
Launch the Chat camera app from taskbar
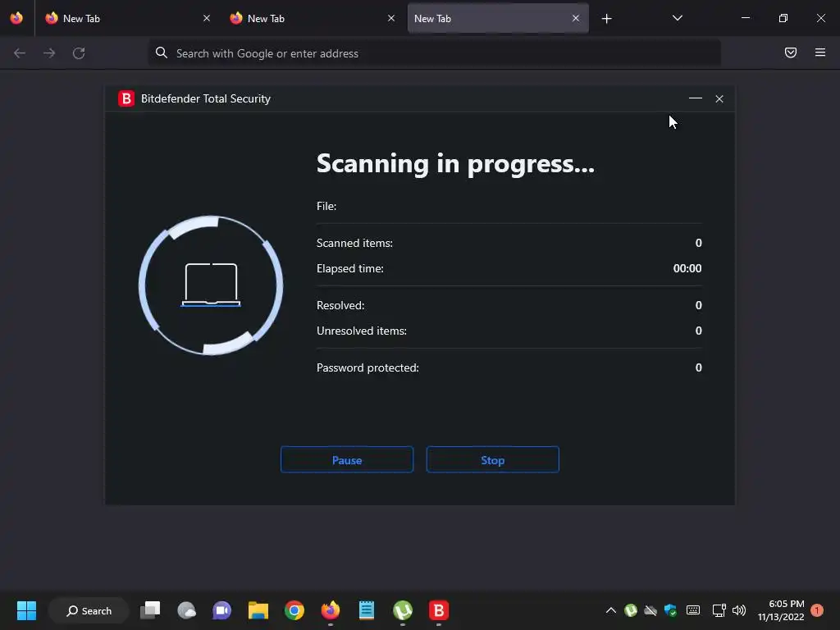[221, 610]
